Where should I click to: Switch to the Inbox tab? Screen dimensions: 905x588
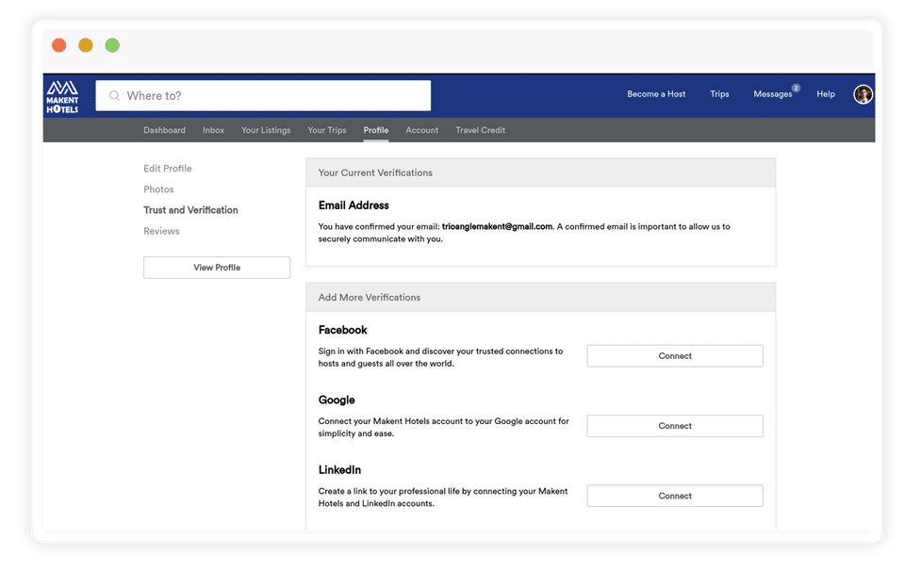pyautogui.click(x=213, y=130)
